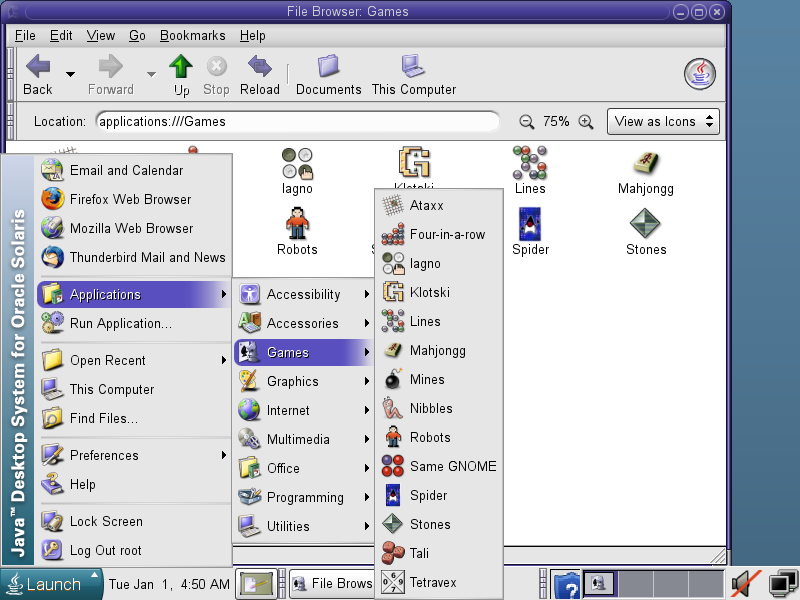The height and width of the screenshot is (600, 800).
Task: Expand the Office submenu
Action: click(304, 468)
